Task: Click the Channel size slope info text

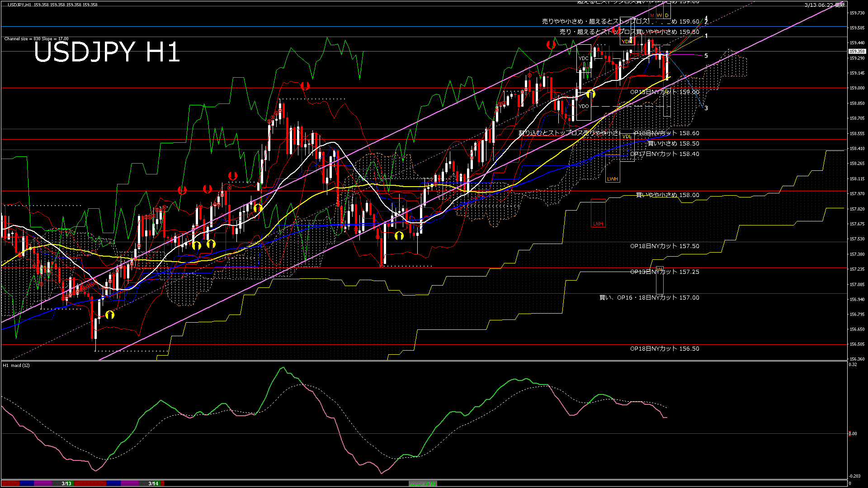Action: coord(36,39)
